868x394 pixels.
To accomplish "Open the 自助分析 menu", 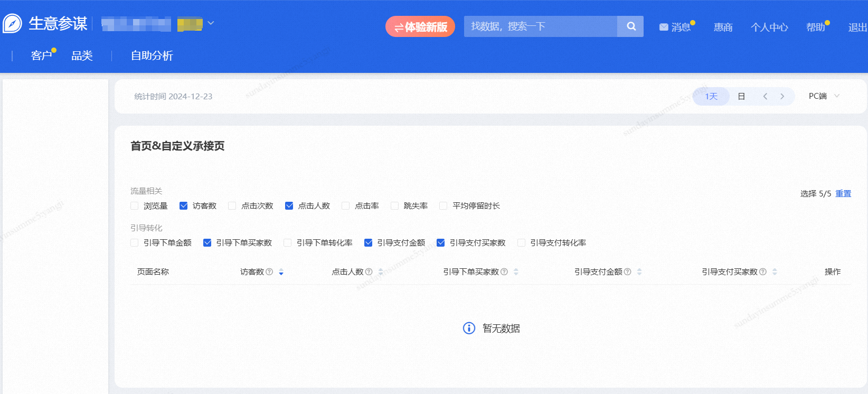I will pyautogui.click(x=152, y=55).
